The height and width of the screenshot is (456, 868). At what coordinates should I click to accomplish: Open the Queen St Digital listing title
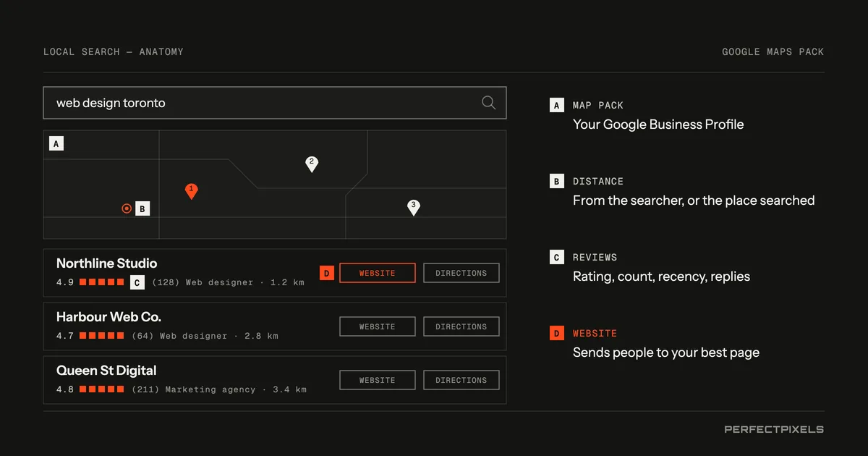click(x=106, y=371)
